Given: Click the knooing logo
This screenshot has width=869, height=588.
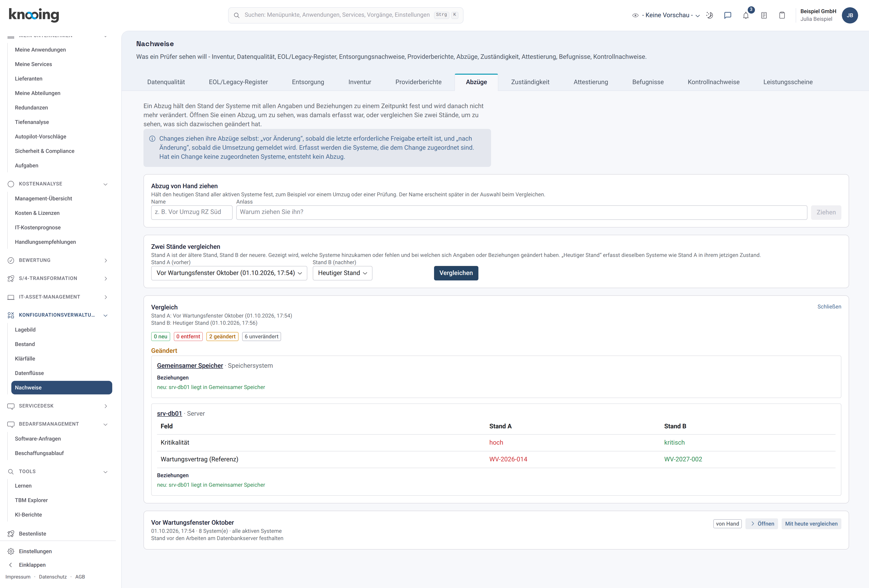Looking at the screenshot, I should (34, 15).
